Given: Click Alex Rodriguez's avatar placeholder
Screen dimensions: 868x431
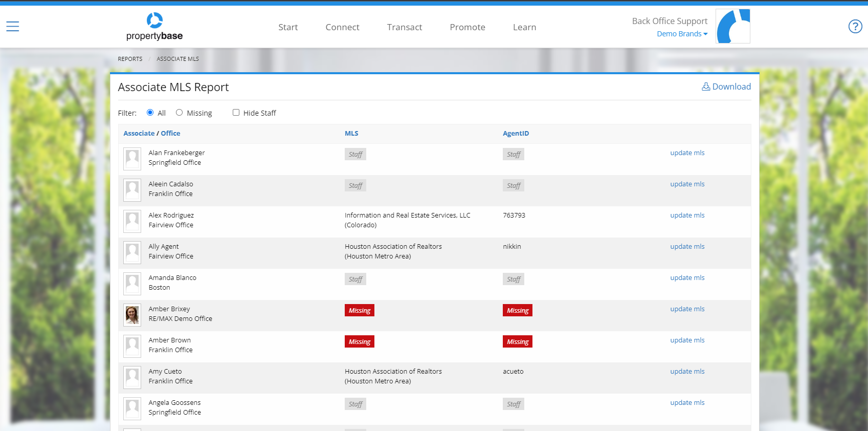Looking at the screenshot, I should pos(132,221).
